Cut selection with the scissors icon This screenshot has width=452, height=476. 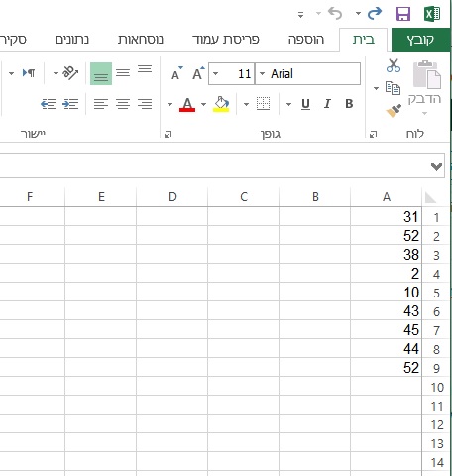(x=394, y=65)
